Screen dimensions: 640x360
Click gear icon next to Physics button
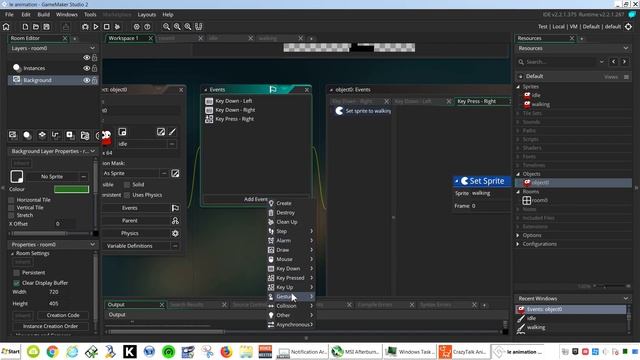(175, 233)
